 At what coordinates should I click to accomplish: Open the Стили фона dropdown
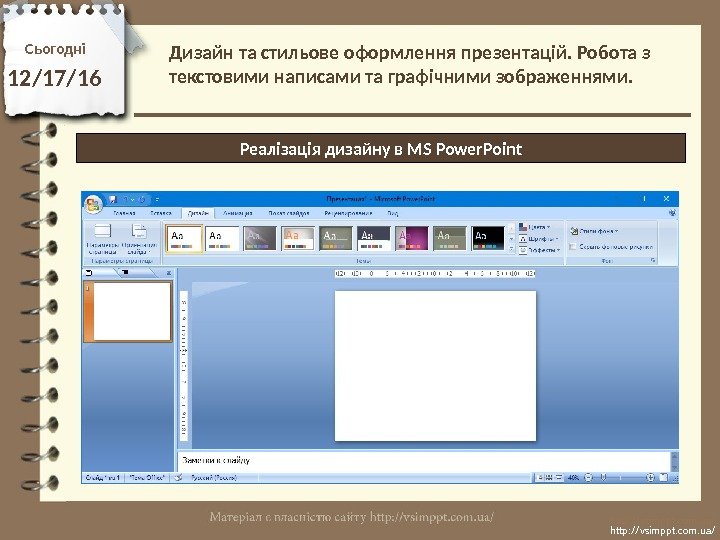click(x=594, y=231)
